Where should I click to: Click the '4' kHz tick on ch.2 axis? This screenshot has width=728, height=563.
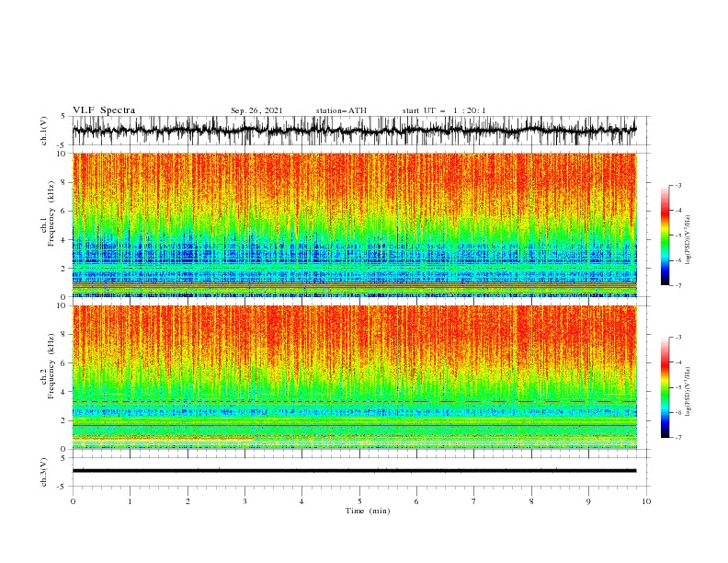pyautogui.click(x=64, y=392)
